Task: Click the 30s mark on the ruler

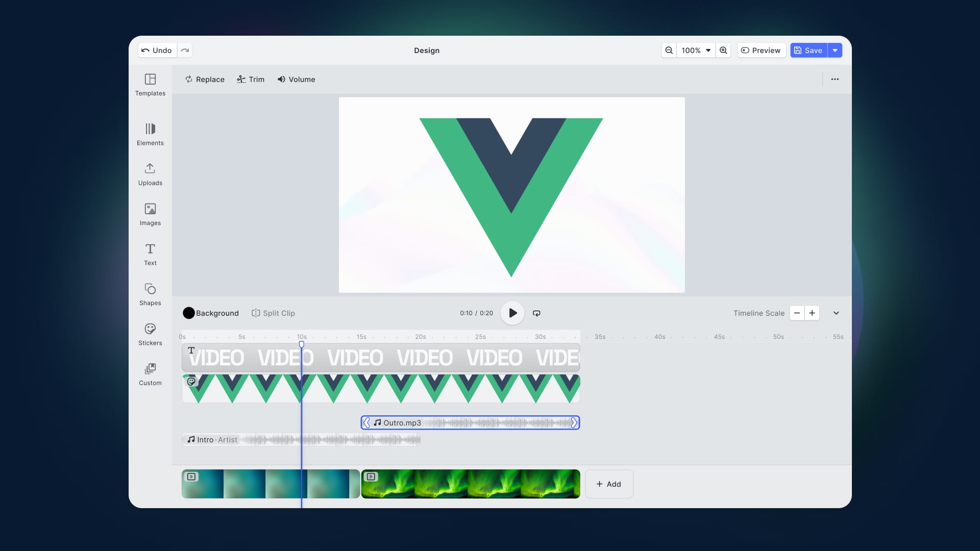Action: [541, 337]
